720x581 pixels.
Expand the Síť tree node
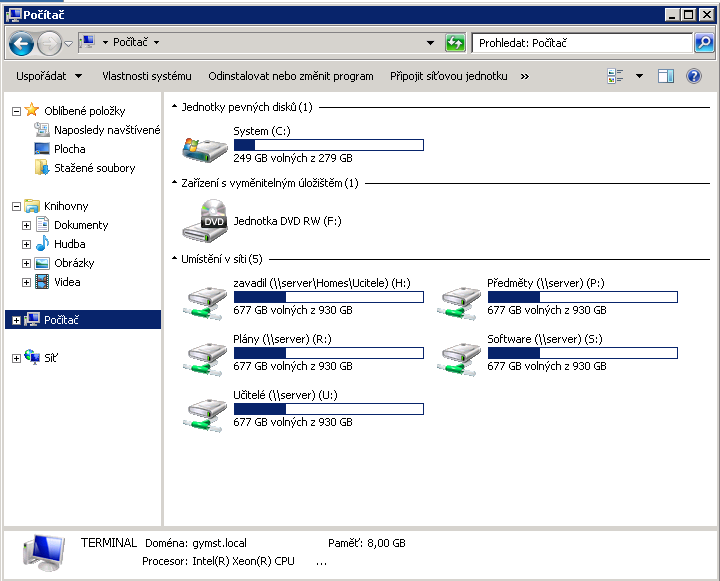coord(16,358)
